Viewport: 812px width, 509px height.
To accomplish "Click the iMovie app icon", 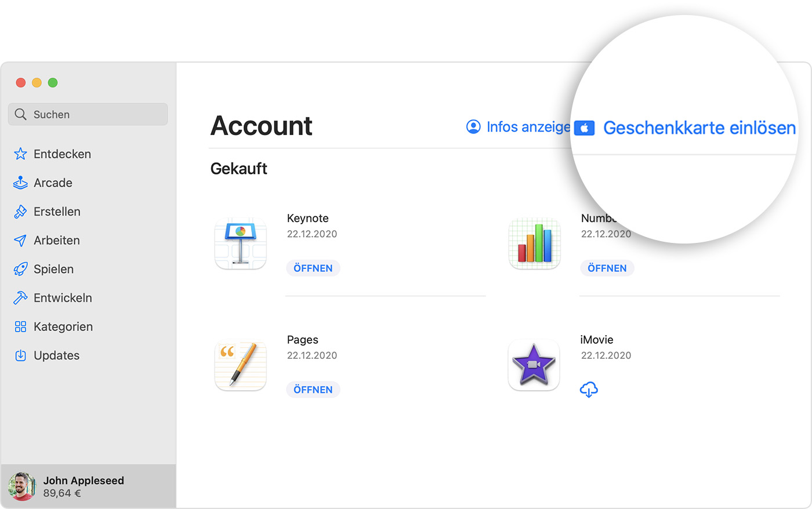I will coord(534,365).
